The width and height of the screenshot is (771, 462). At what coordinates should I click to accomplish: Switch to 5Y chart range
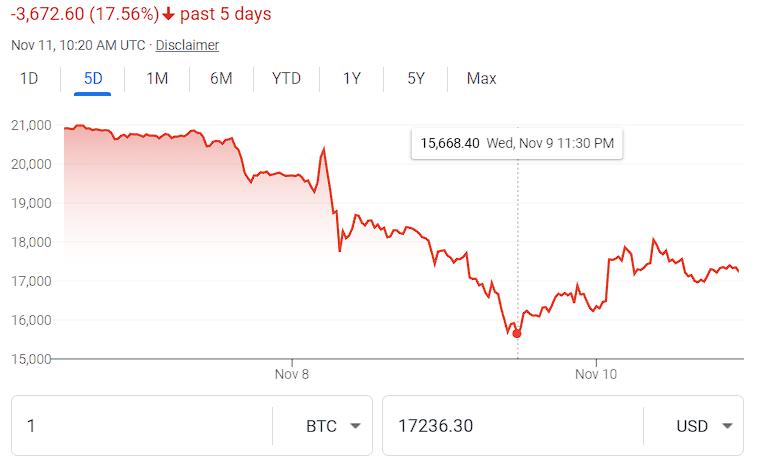416,79
